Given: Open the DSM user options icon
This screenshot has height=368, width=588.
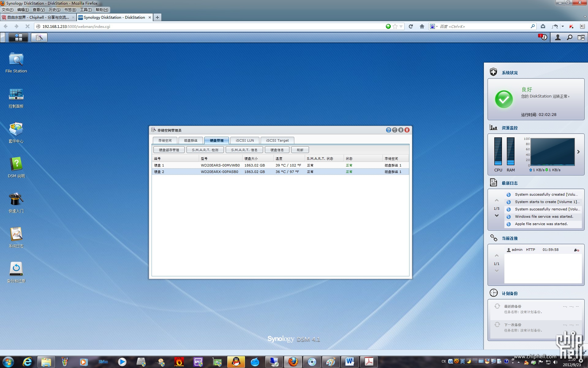Looking at the screenshot, I should pyautogui.click(x=558, y=37).
